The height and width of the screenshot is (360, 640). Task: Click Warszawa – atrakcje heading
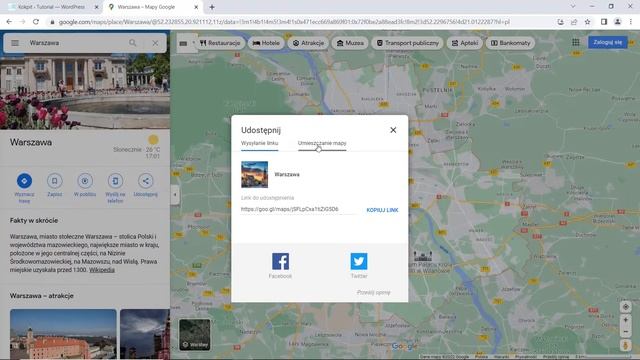pos(42,296)
